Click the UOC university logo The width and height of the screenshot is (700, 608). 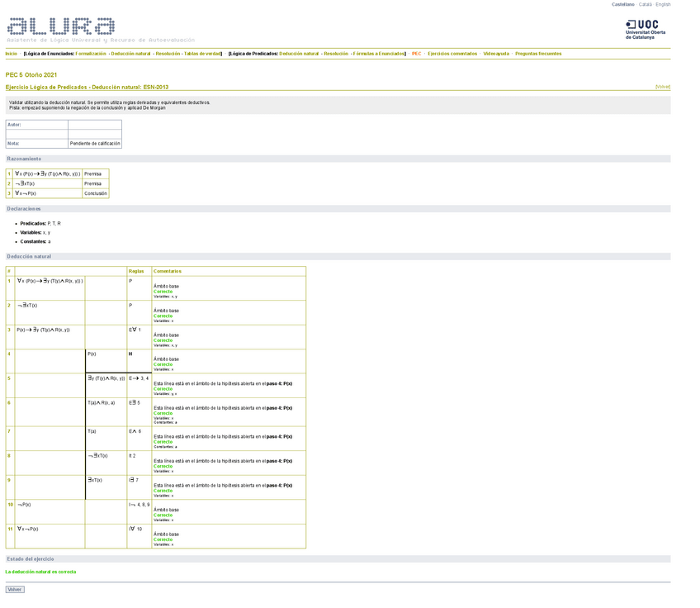click(645, 30)
